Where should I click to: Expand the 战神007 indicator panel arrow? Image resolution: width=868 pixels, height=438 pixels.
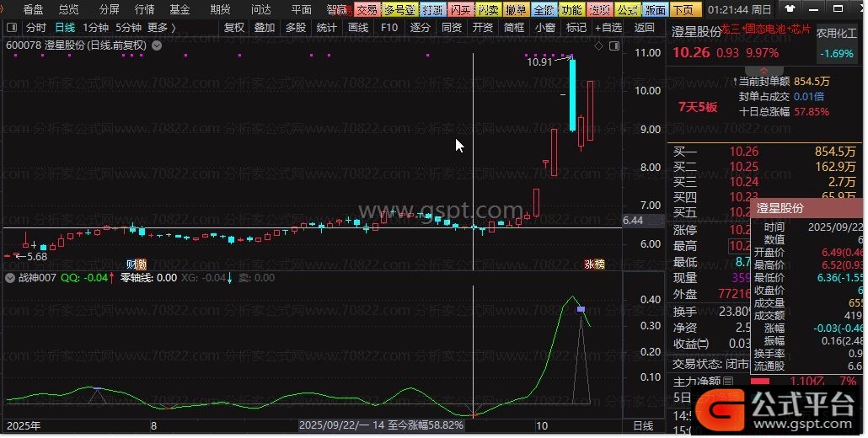click(10, 278)
